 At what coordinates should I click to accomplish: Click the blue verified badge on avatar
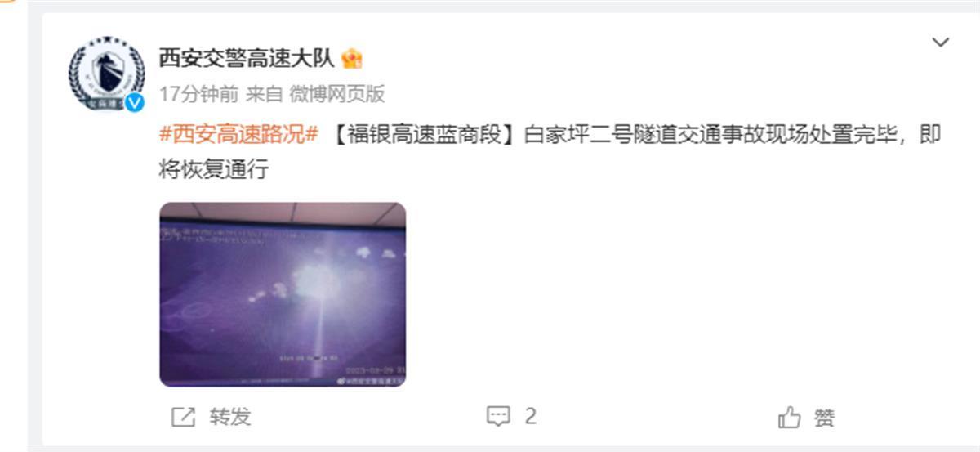[x=134, y=102]
